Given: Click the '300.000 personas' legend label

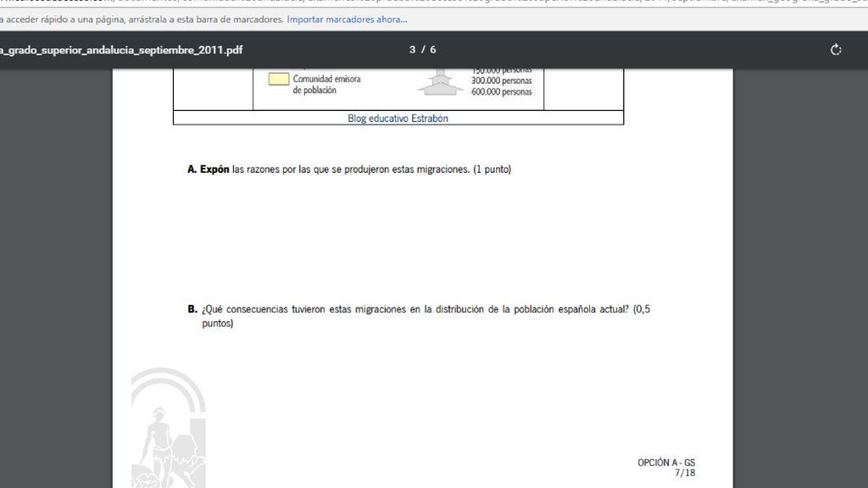Looking at the screenshot, I should point(502,80).
